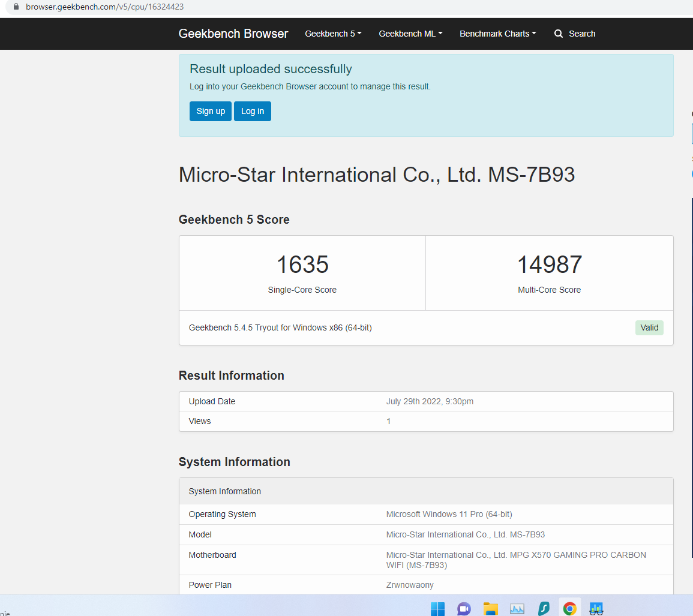Viewport: 693px width, 616px height.
Task: Expand the Geekbench ML dropdown menu
Action: [x=410, y=34]
